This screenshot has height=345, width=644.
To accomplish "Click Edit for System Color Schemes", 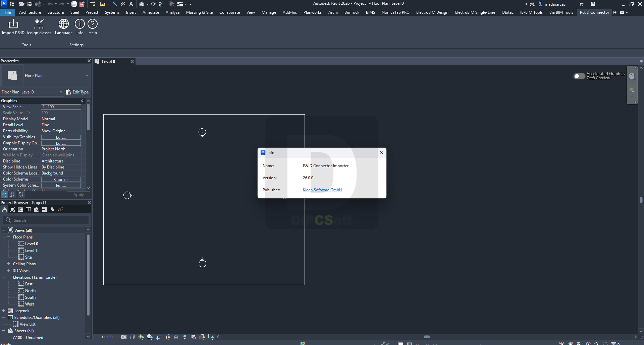I will pyautogui.click(x=61, y=186).
